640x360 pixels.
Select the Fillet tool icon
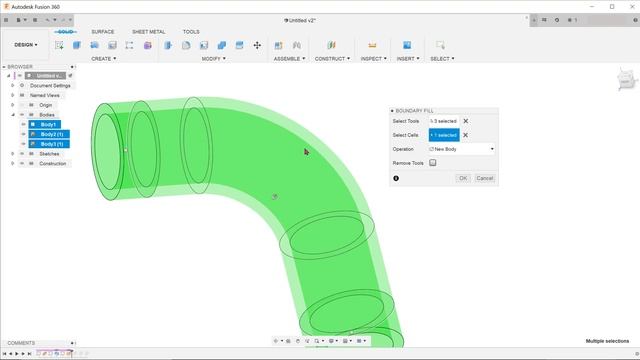(x=186, y=45)
